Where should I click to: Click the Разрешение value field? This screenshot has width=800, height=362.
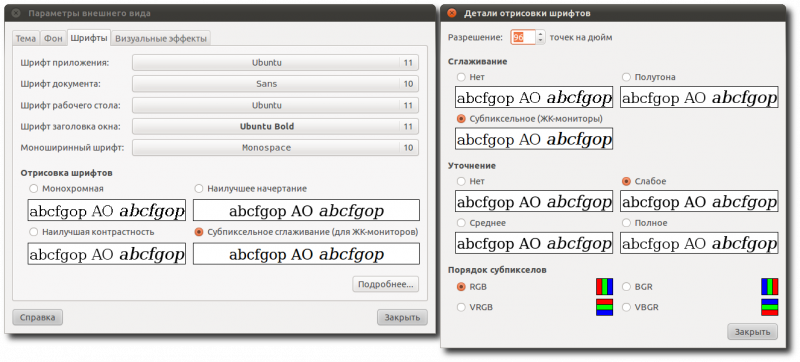(523, 37)
